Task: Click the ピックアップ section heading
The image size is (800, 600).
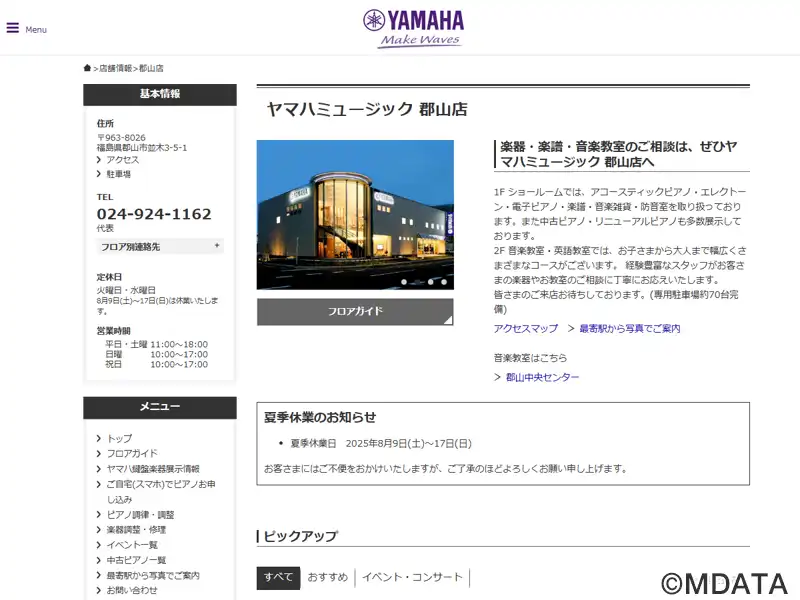Action: (301, 536)
